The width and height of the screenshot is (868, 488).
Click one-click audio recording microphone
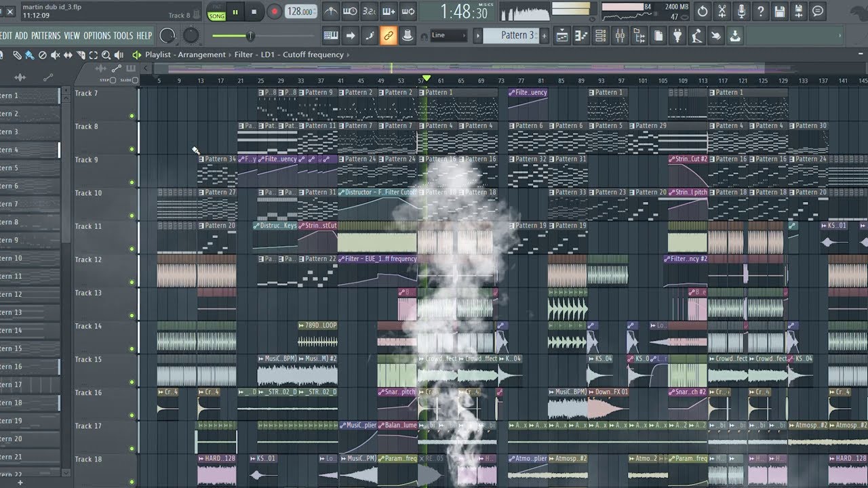coord(741,12)
